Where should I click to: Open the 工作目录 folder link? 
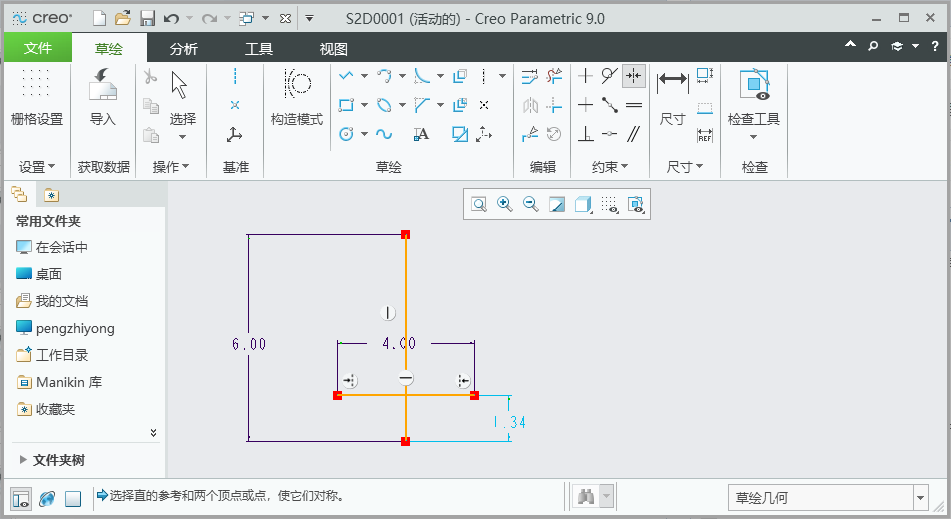pos(62,355)
